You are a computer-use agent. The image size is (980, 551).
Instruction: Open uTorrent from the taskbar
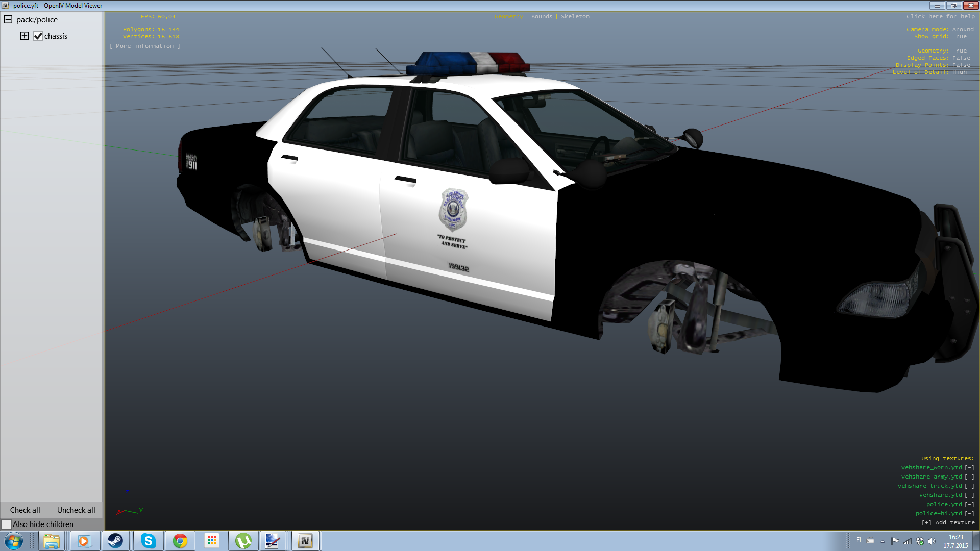click(x=243, y=541)
